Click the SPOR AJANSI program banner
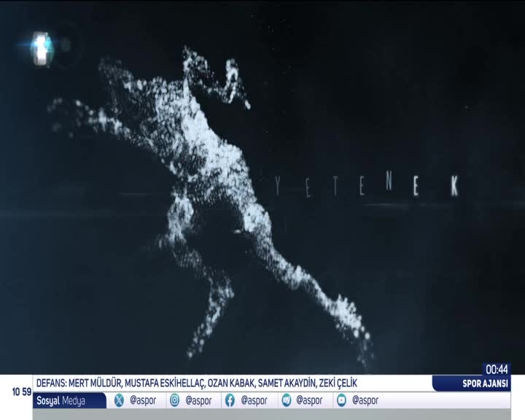 [x=472, y=384]
